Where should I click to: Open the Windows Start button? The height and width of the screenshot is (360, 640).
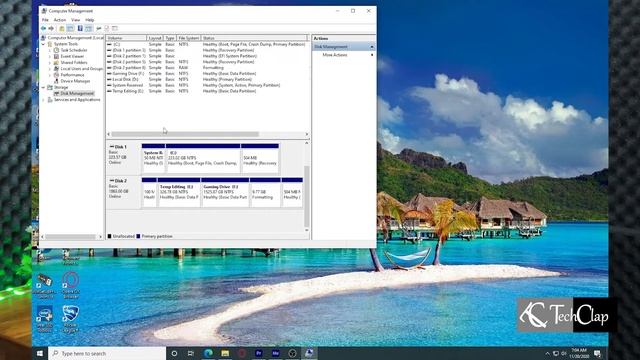tap(40, 353)
